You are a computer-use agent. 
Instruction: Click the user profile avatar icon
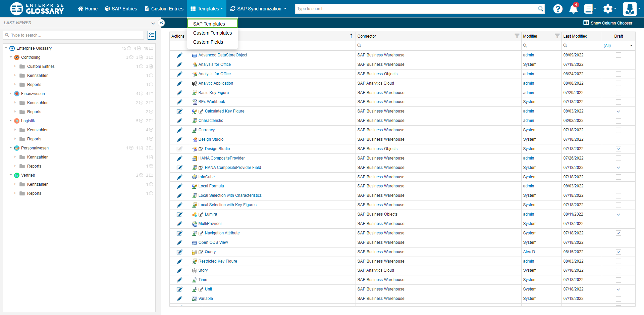point(630,9)
